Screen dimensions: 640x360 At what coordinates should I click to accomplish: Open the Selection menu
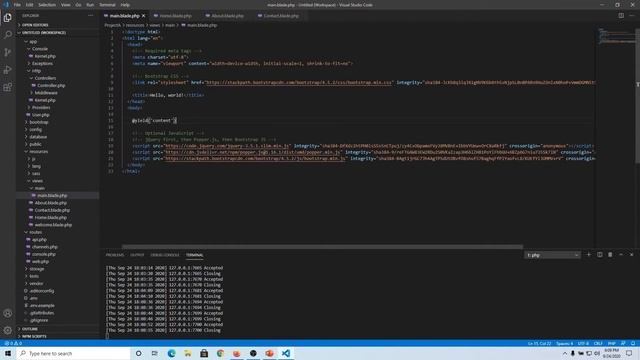(x=47, y=5)
